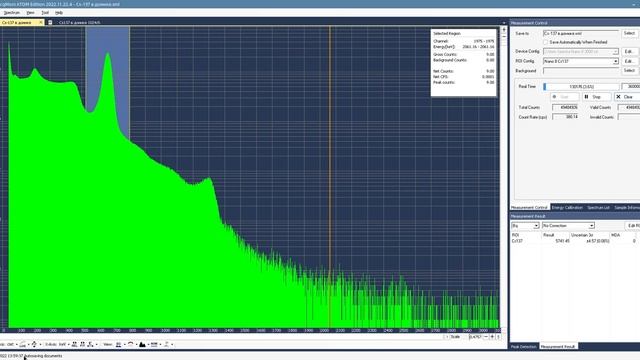Click third peak-navigation icon after keV
Screen dimensions: 640x360
click(90, 344)
